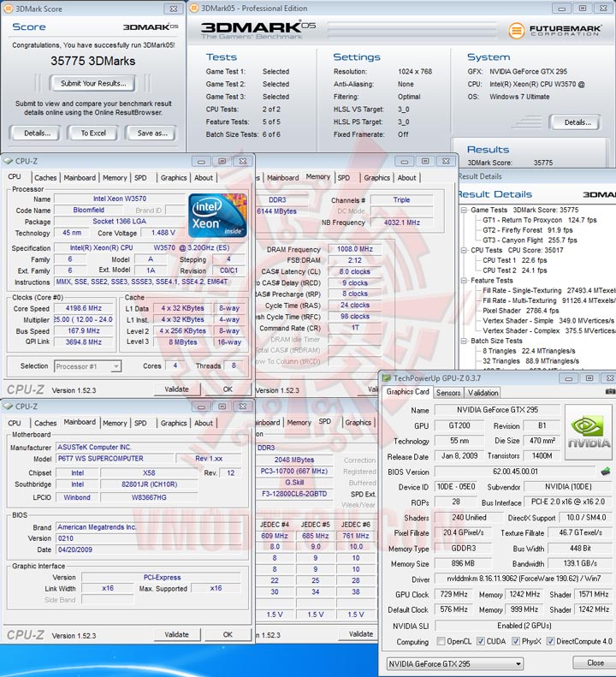Click Validate in the top CPU-Z window

176,389
